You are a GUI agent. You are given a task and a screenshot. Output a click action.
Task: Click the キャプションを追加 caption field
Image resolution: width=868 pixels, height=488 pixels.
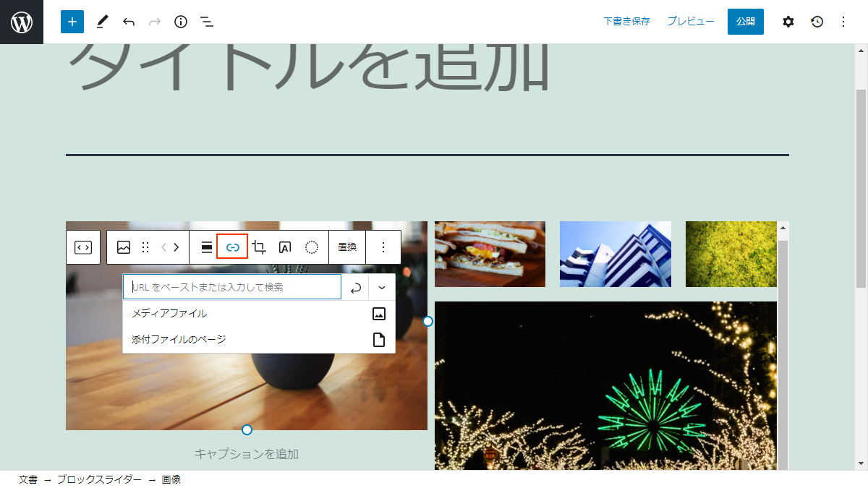pyautogui.click(x=247, y=454)
